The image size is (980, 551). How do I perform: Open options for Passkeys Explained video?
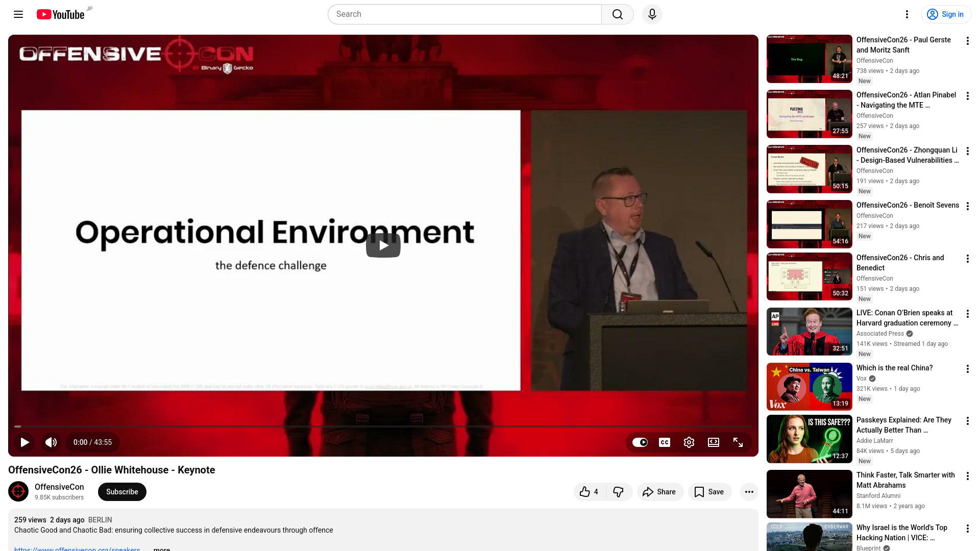968,421
